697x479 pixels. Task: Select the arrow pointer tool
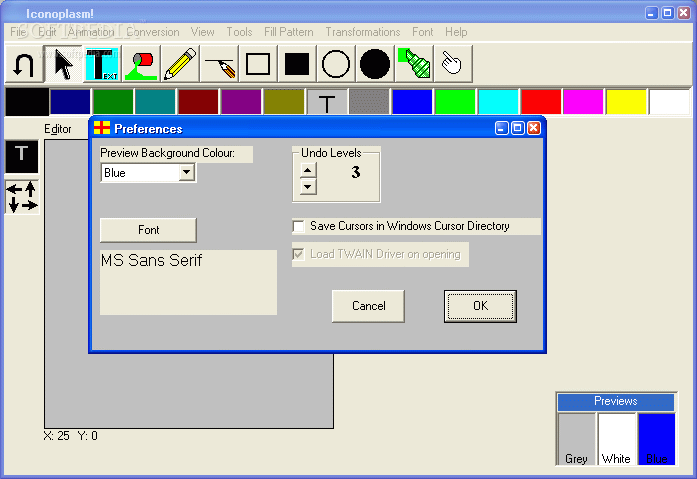pyautogui.click(x=63, y=64)
